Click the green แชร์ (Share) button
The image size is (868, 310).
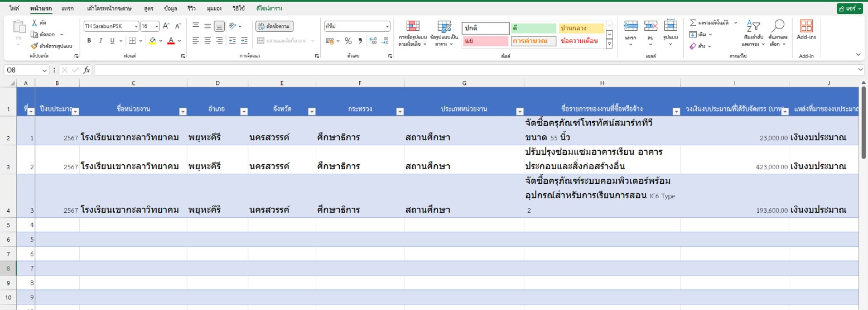coord(849,8)
